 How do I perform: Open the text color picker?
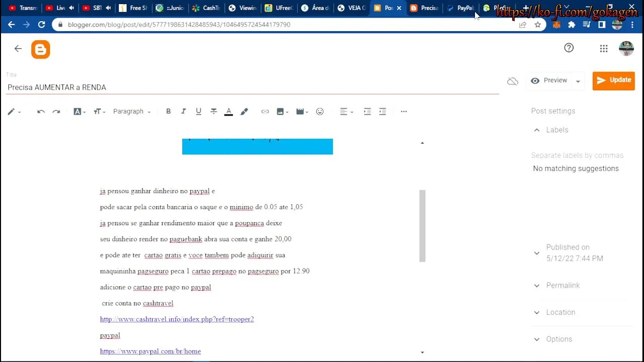pos(228,112)
